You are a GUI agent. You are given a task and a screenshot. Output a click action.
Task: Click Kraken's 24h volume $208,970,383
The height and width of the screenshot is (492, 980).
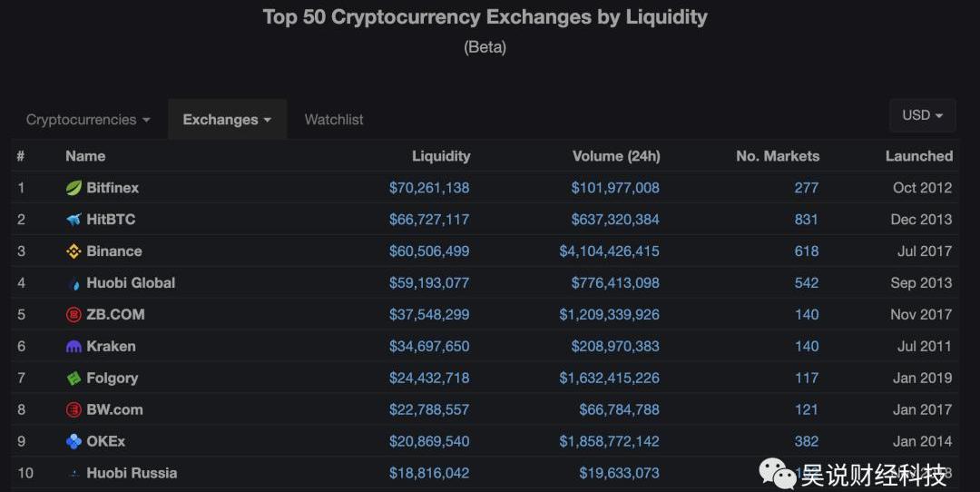coord(615,347)
